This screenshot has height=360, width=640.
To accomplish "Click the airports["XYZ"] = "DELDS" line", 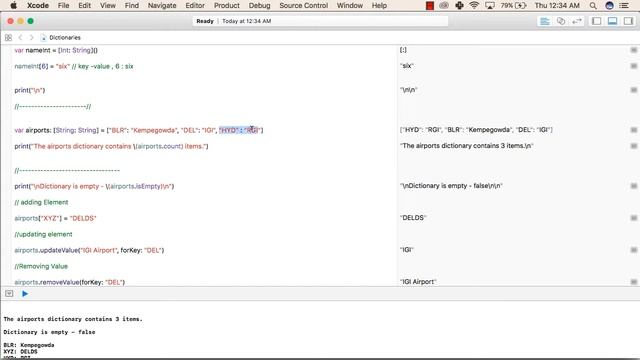I will pos(55,218).
